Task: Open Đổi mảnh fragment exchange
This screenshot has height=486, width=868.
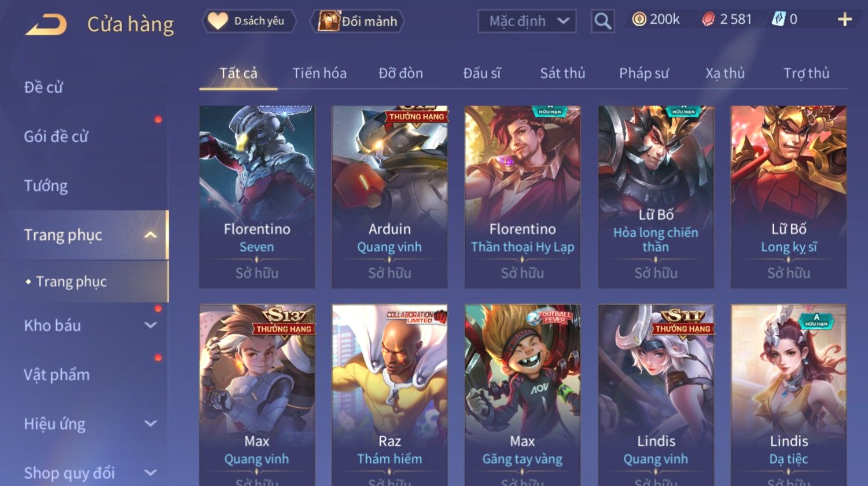Action: click(x=357, y=21)
